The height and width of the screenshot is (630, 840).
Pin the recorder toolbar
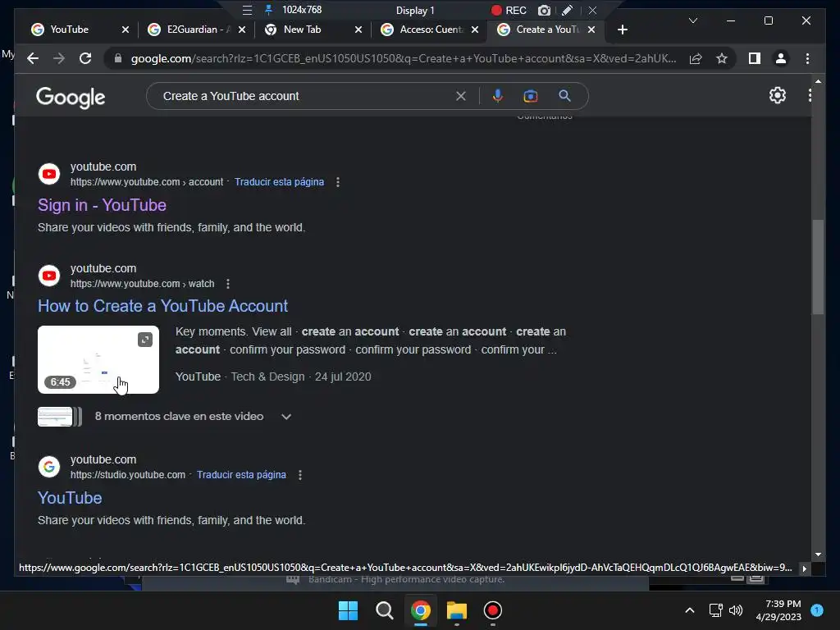[x=268, y=10]
